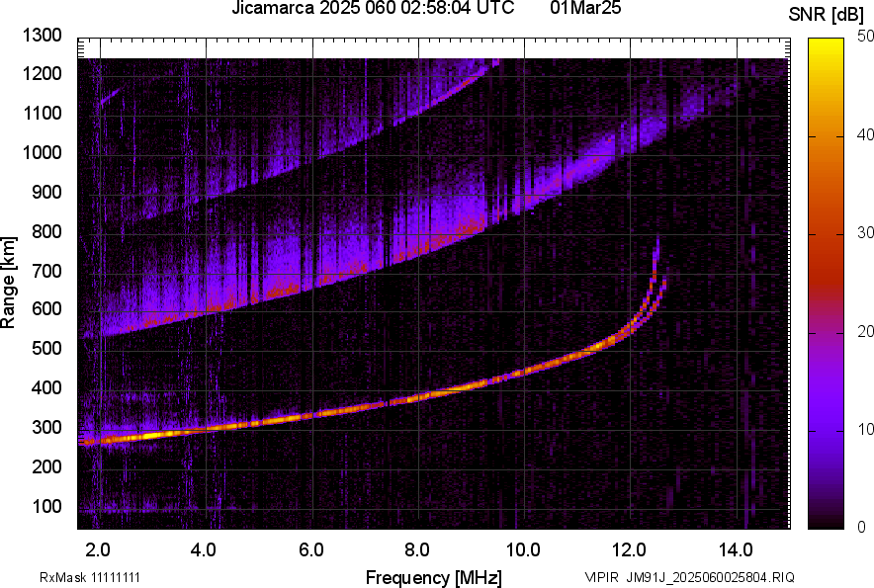This screenshot has height=588, width=874.
Task: Click the range tick label 900
Action: [46, 193]
